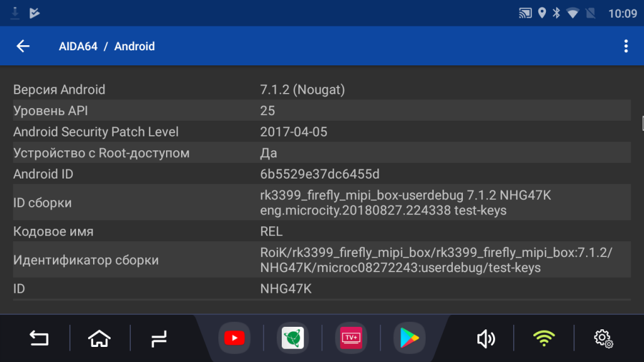The height and width of the screenshot is (362, 644).
Task: Tap the back arrow in AIDA64 header
Action: coord(23,46)
